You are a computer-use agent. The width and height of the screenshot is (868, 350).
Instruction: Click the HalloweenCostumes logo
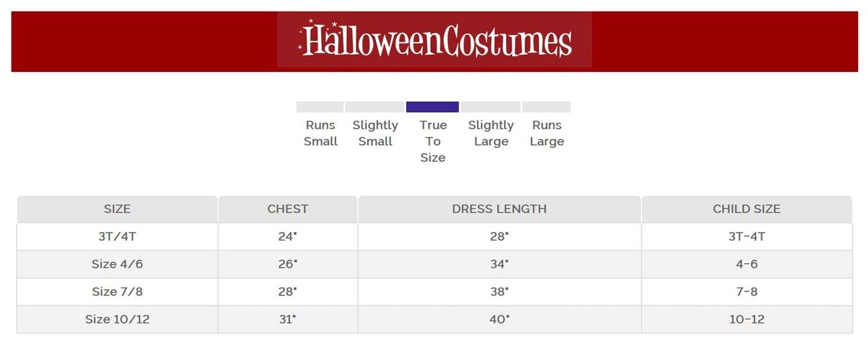[x=435, y=40]
